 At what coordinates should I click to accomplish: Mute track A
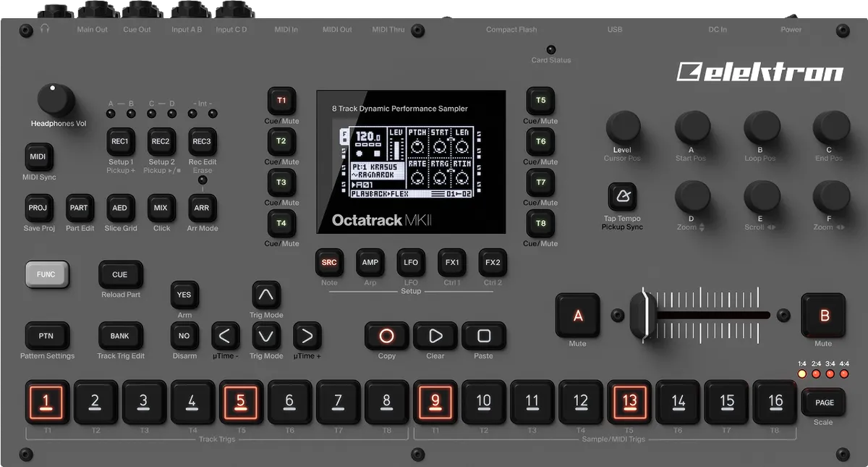(x=577, y=315)
